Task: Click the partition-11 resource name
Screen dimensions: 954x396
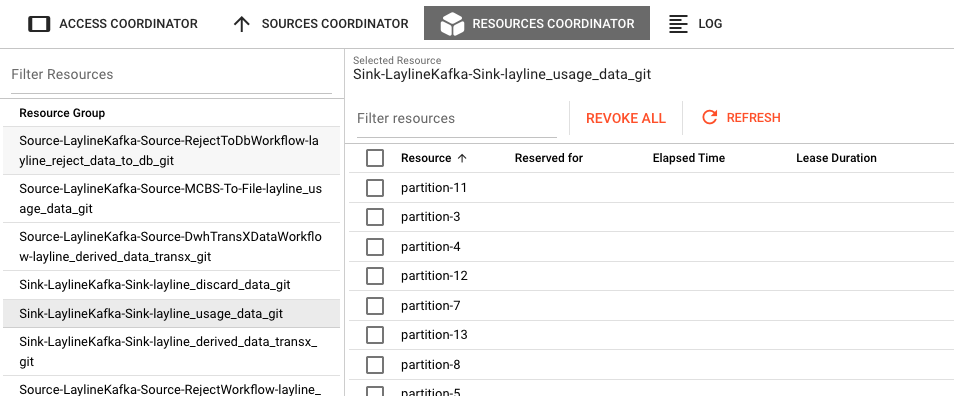Action: (434, 188)
